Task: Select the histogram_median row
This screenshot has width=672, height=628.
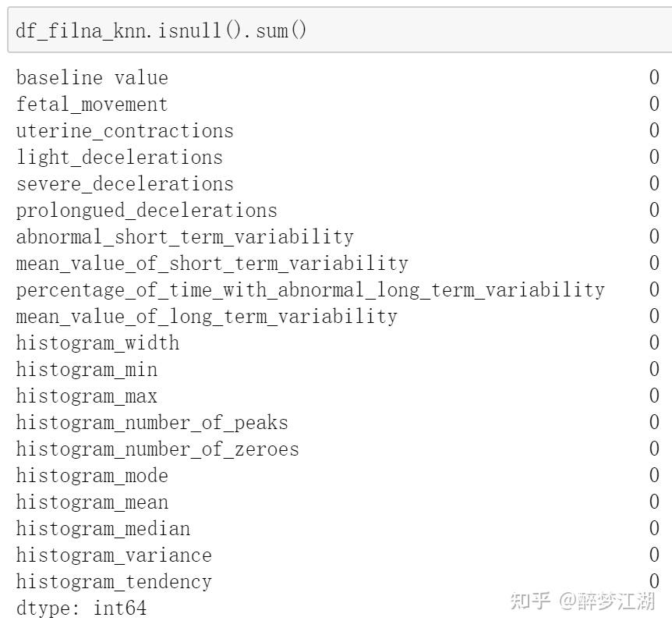Action: pos(338,529)
